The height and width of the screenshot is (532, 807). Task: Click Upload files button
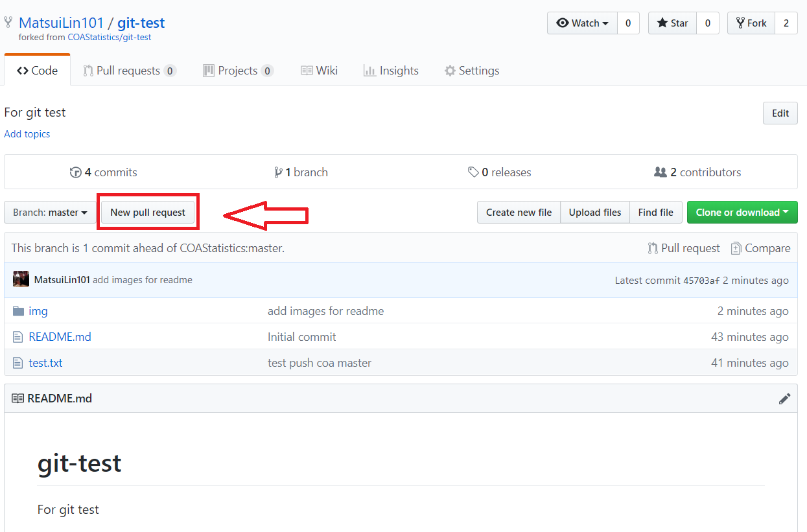pos(595,213)
